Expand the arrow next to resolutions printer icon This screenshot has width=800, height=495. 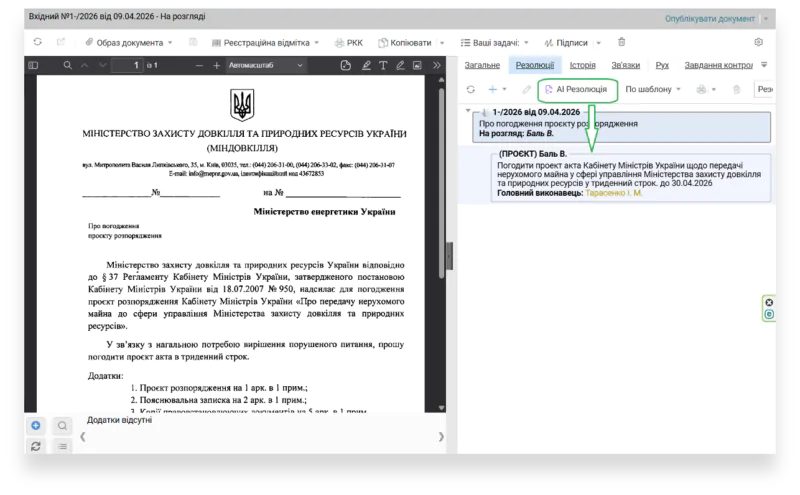pos(714,89)
